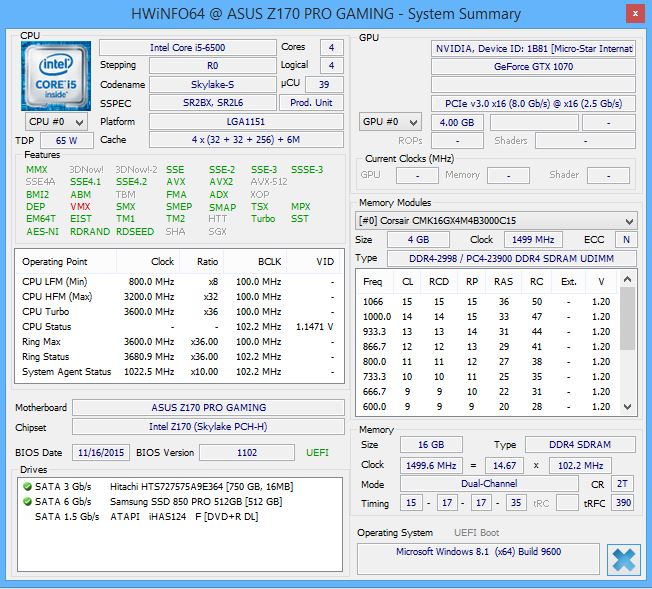Click the 600.0 frequency row in timings table
The height and width of the screenshot is (589, 652).
pos(488,406)
